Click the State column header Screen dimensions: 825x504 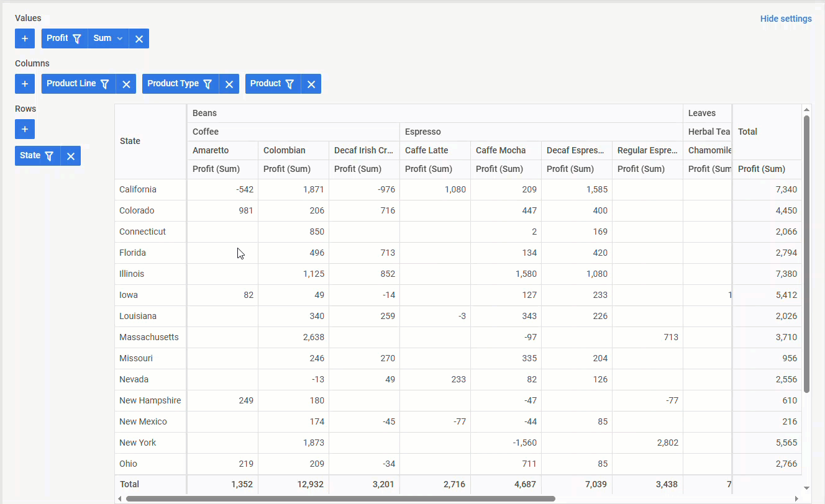click(150, 142)
